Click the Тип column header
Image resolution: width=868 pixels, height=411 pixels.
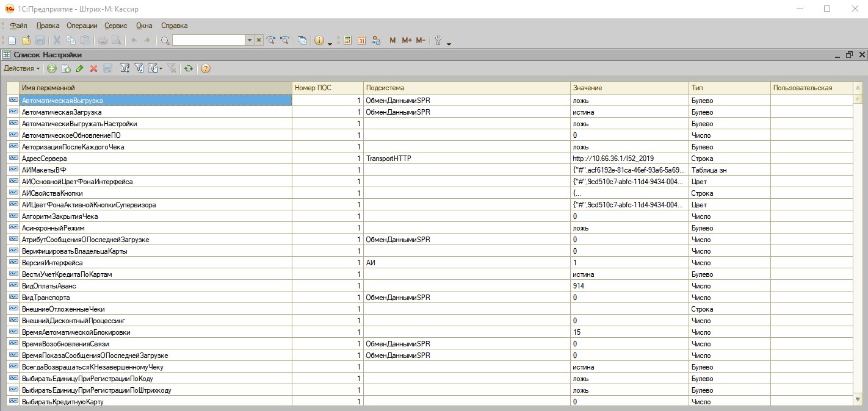click(x=729, y=88)
